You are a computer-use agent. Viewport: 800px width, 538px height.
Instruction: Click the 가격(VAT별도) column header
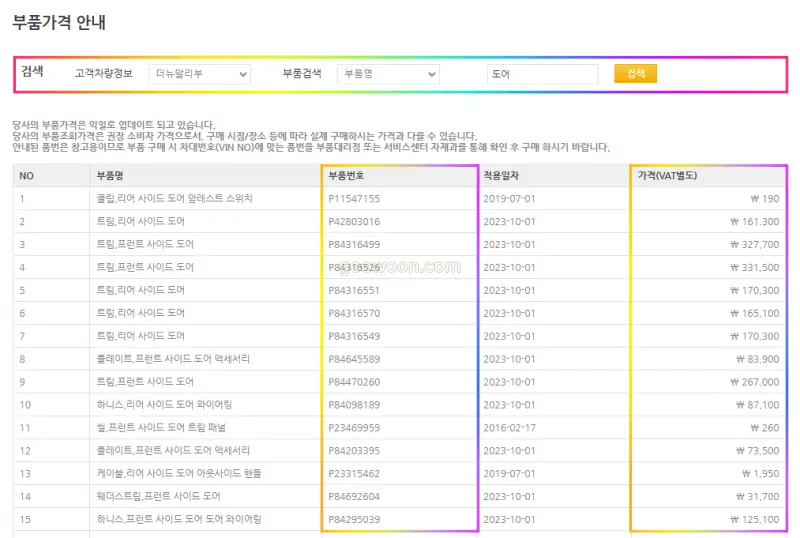[x=667, y=176]
